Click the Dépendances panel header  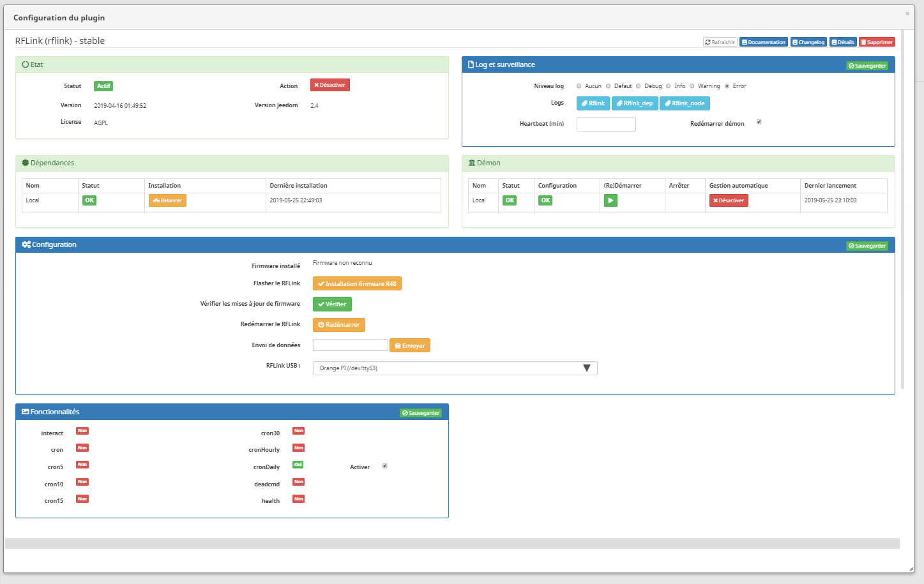click(x=232, y=163)
